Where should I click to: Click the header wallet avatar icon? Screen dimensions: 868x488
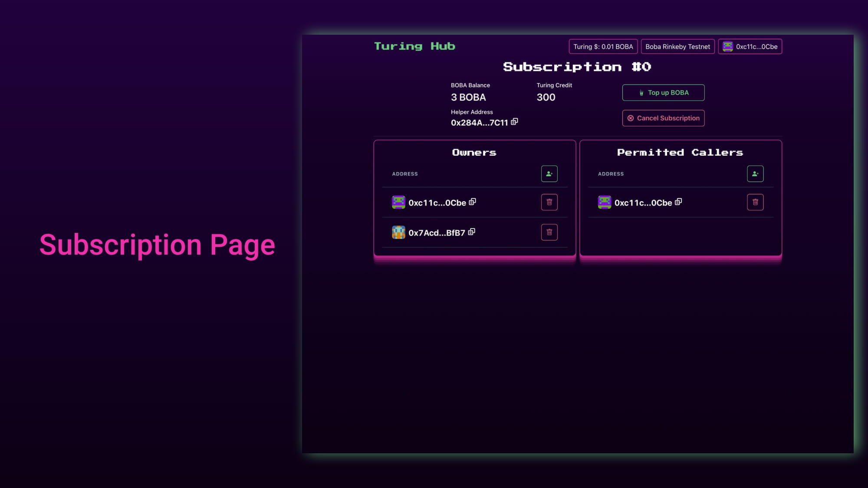coord(728,46)
